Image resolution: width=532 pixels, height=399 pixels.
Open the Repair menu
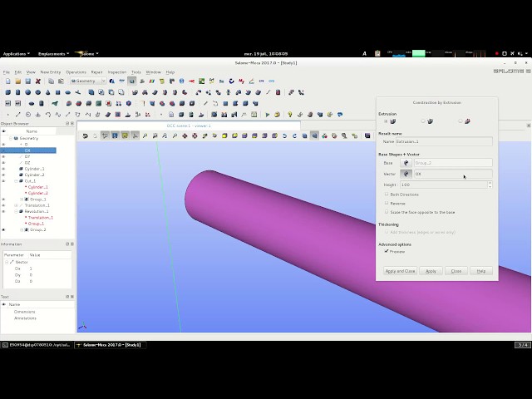tap(96, 72)
